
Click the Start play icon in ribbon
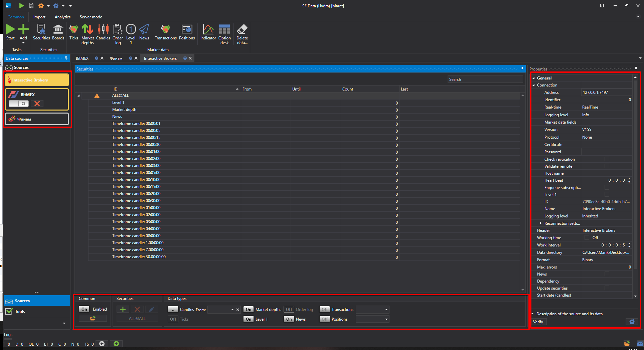[x=10, y=29]
